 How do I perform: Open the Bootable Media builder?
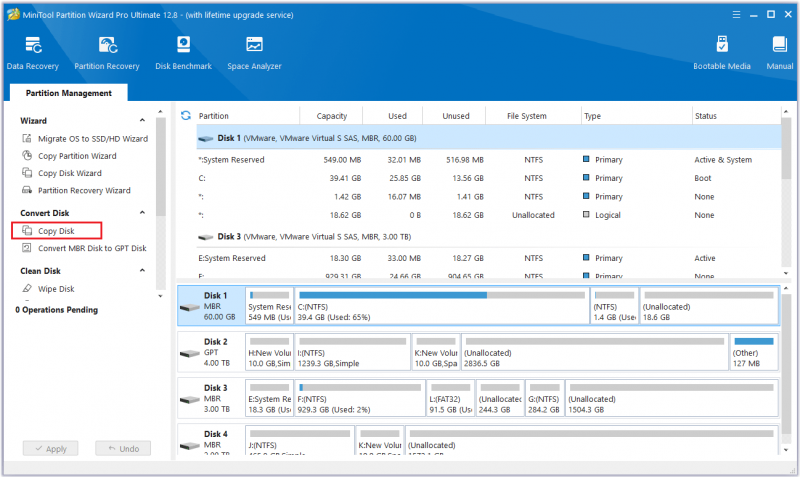click(721, 53)
